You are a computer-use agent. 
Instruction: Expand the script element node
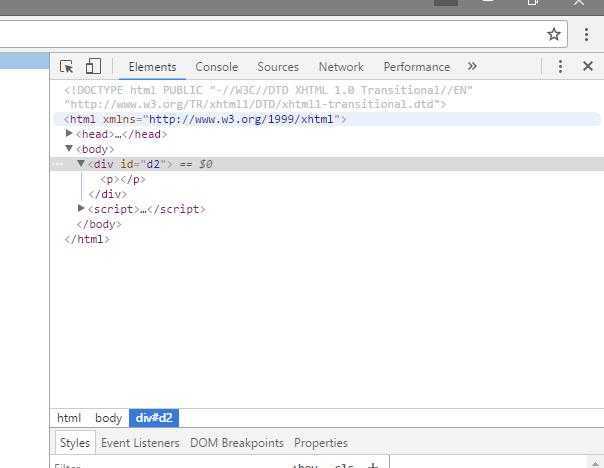(81, 208)
